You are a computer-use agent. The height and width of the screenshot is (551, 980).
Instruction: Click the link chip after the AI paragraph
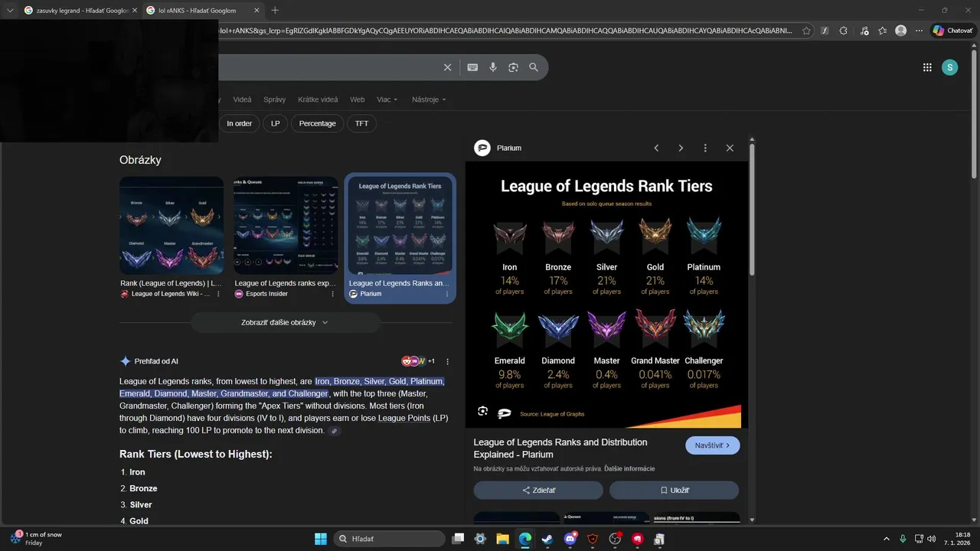[x=334, y=431]
